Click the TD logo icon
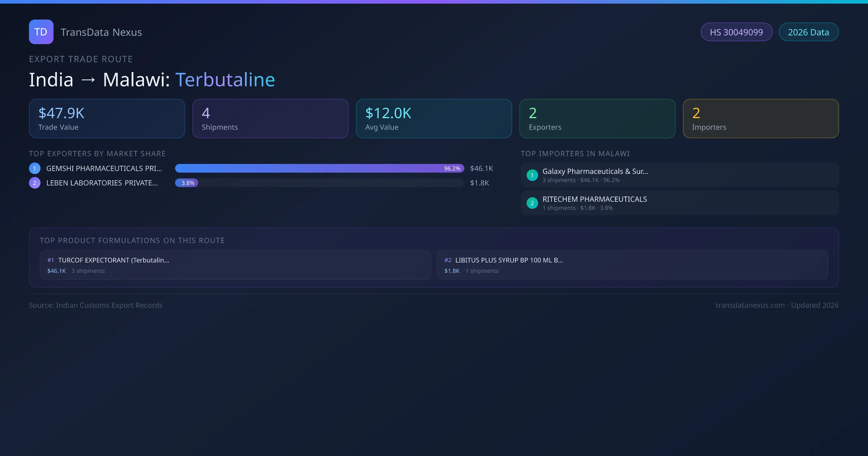The width and height of the screenshot is (868, 456). click(x=41, y=32)
